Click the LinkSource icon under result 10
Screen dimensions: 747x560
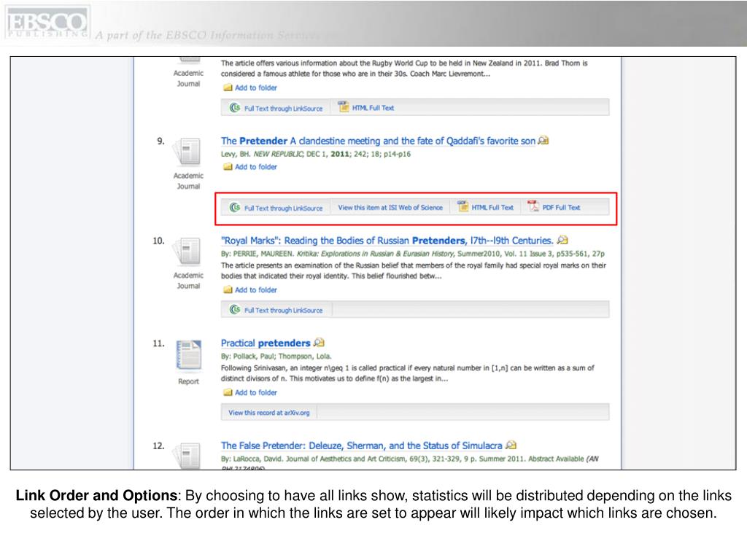(x=234, y=310)
